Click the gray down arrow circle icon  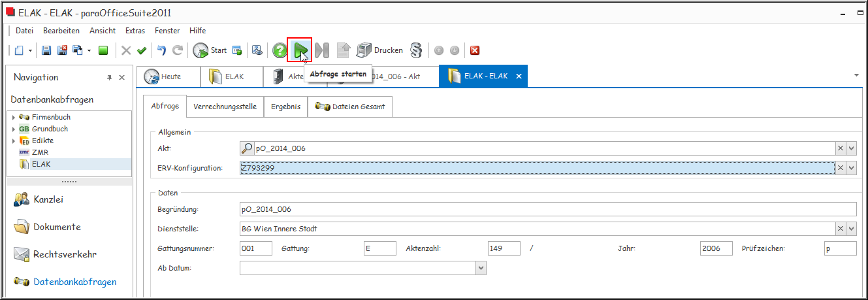coord(455,50)
